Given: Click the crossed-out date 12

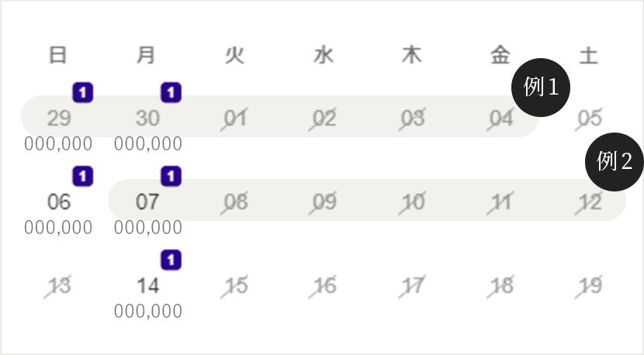Looking at the screenshot, I should (x=590, y=202).
